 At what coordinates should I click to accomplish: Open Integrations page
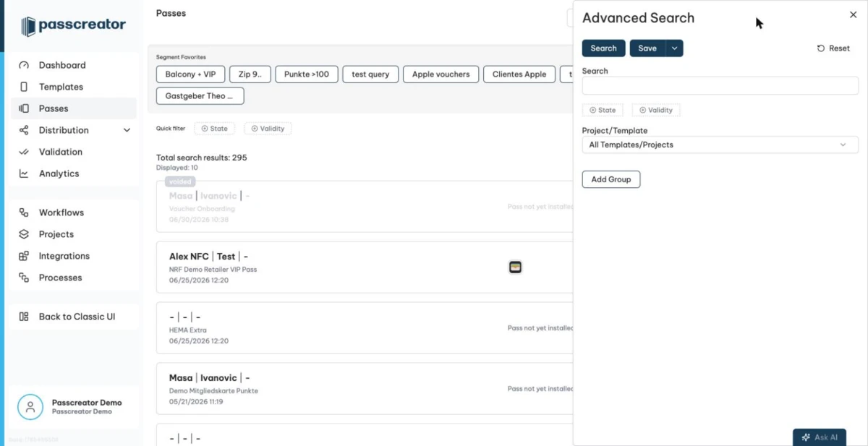click(64, 256)
